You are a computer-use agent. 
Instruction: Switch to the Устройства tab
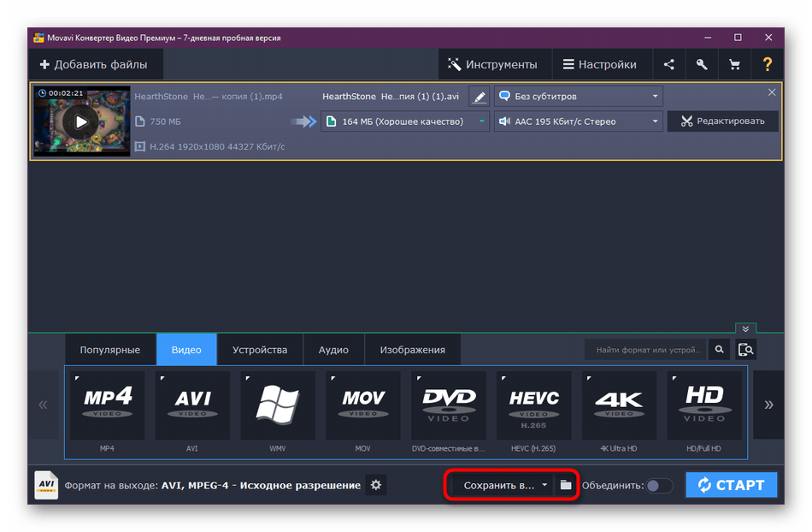tap(260, 350)
